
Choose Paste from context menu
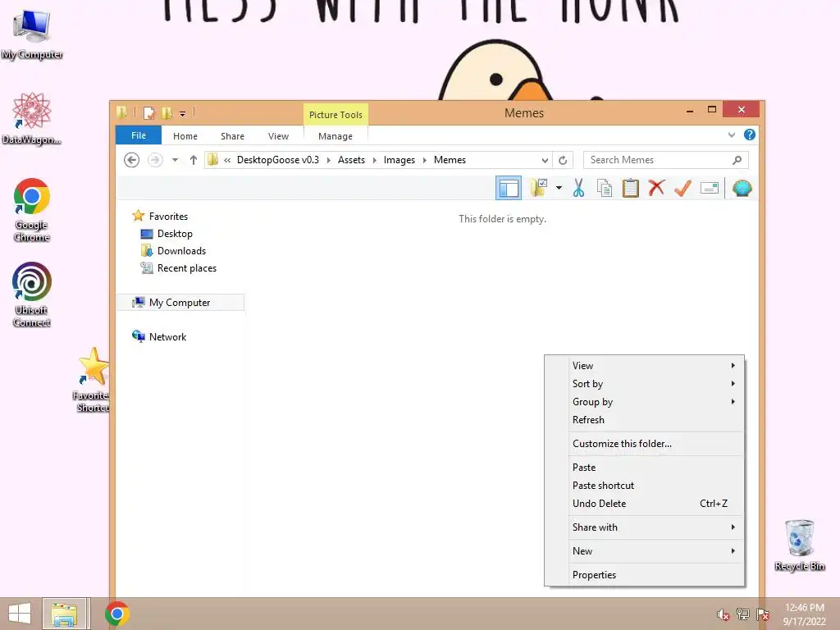click(644, 467)
